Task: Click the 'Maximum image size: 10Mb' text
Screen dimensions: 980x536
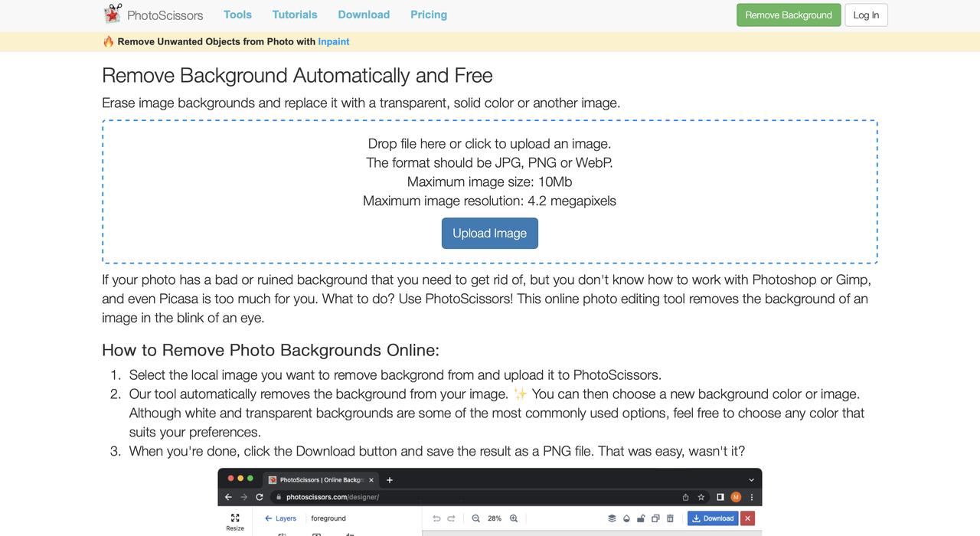Action: tap(489, 181)
